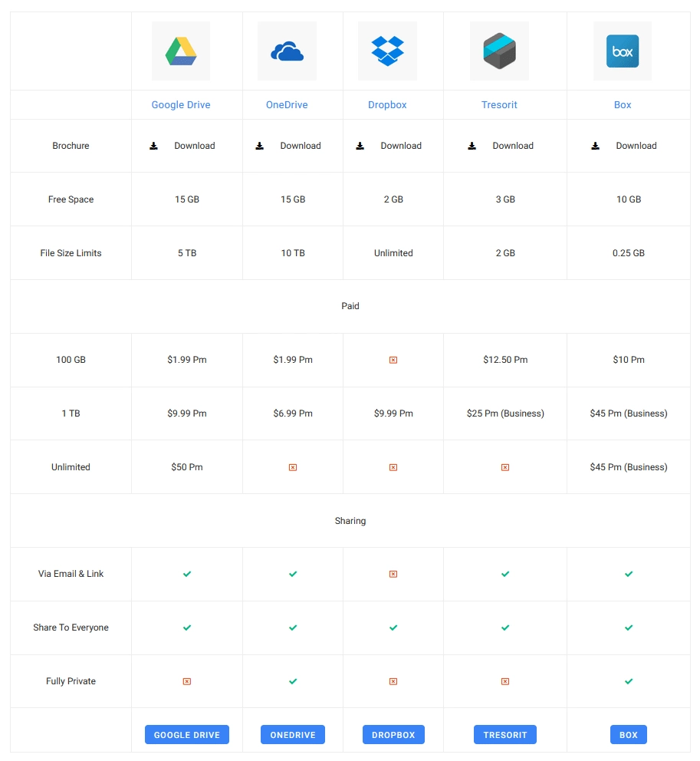Click the Google Drive logo icon

click(180, 51)
